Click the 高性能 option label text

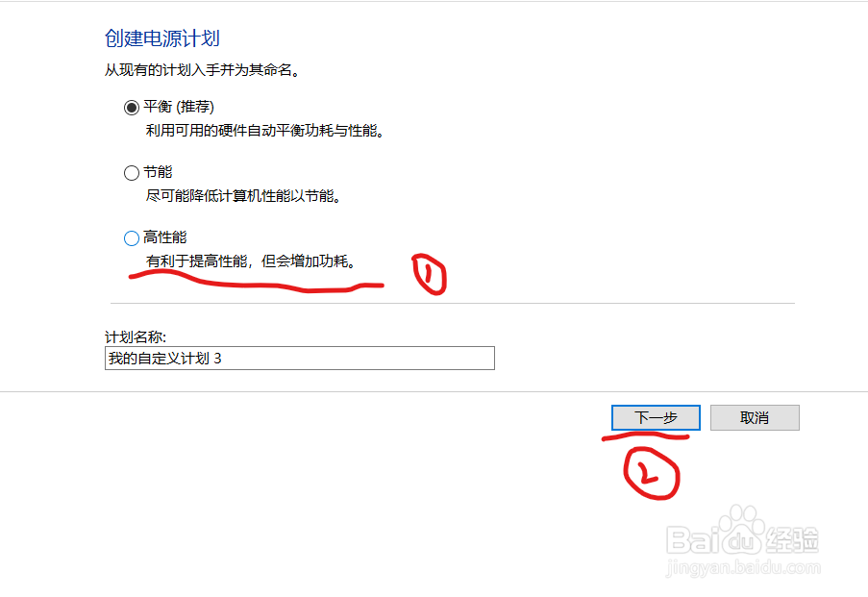point(165,237)
